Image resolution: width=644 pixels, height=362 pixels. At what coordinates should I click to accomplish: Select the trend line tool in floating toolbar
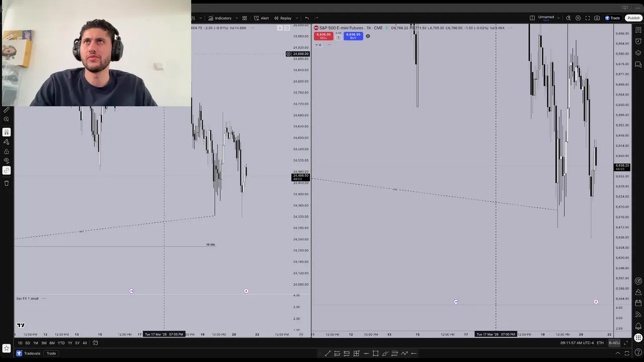(328, 353)
